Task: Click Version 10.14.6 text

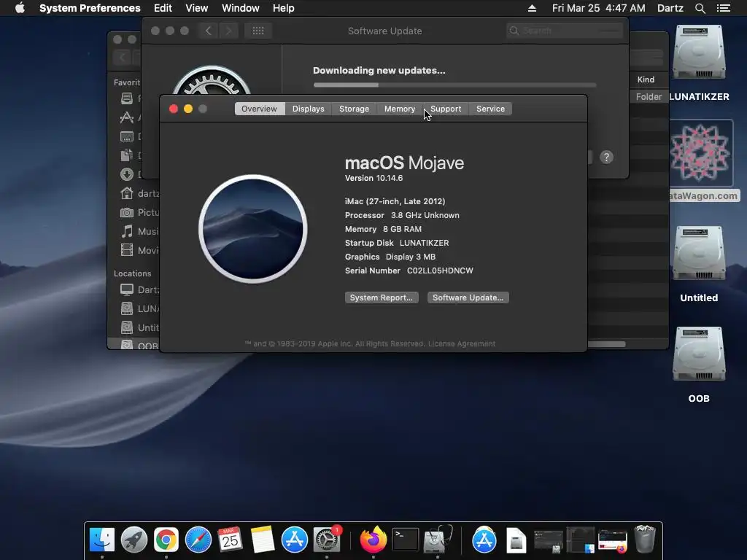Action: pos(374,178)
